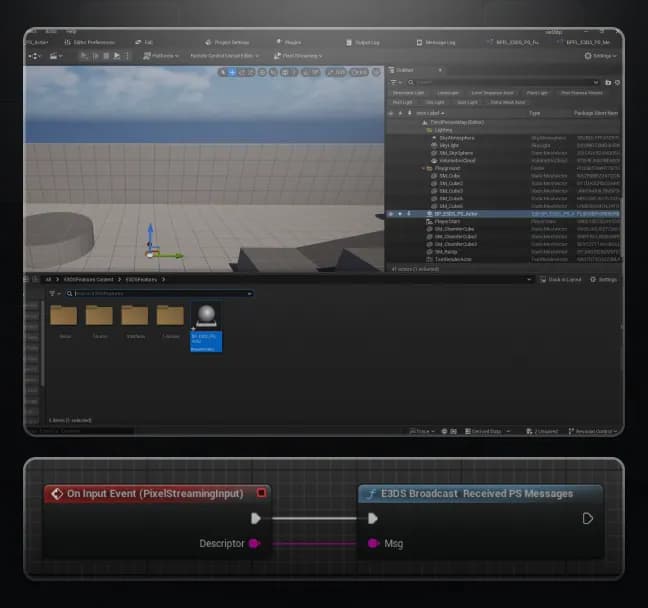
Task: Click the All breadcrumb in Content Browser
Action: (48, 280)
